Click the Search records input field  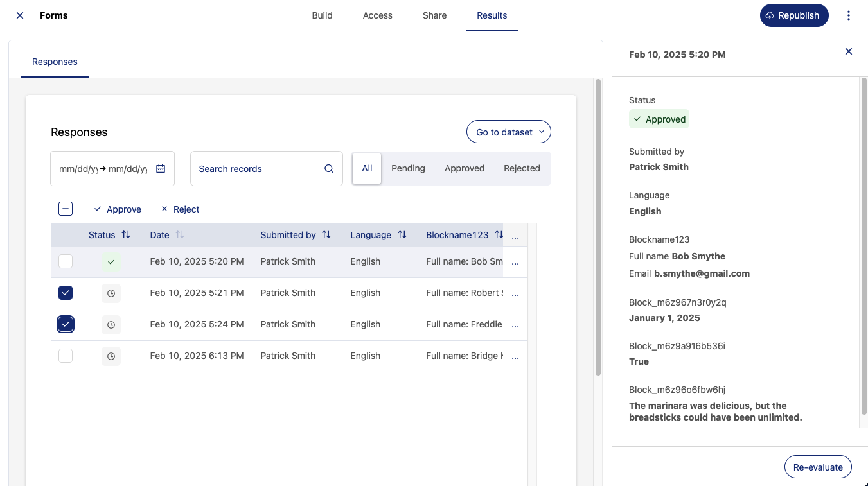point(257,169)
